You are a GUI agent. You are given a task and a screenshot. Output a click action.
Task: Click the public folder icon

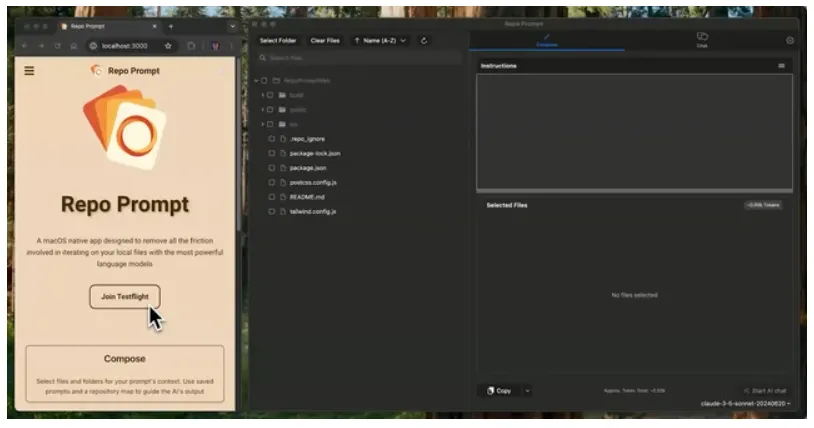[x=282, y=110]
